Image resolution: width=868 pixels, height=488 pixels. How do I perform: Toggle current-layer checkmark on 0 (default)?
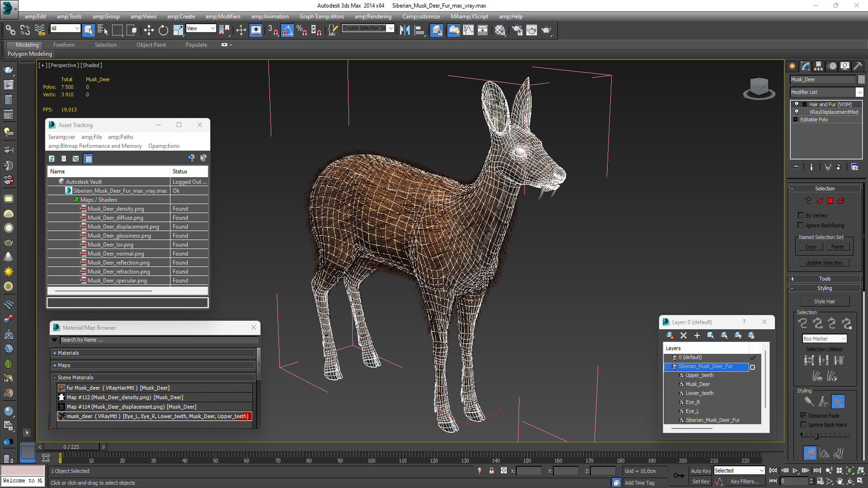coord(753,357)
